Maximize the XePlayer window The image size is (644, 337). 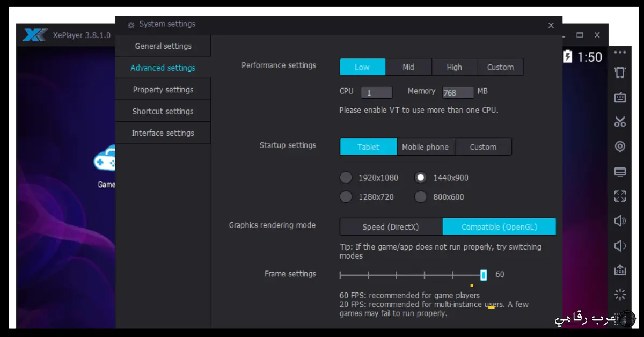[x=580, y=35]
